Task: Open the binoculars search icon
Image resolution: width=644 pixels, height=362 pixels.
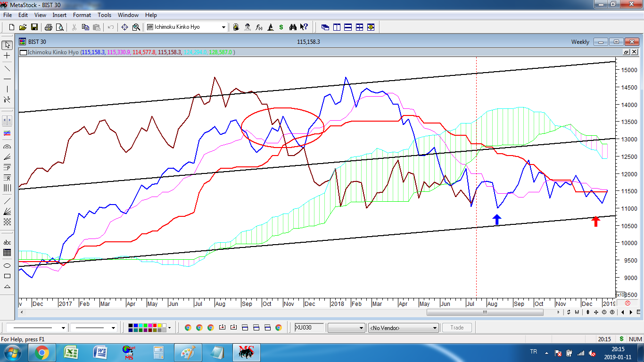Action: (x=293, y=27)
